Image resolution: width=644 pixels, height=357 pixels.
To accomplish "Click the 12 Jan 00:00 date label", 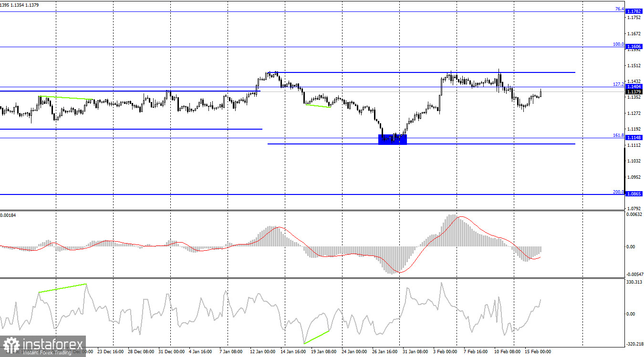I will [x=263, y=352].
